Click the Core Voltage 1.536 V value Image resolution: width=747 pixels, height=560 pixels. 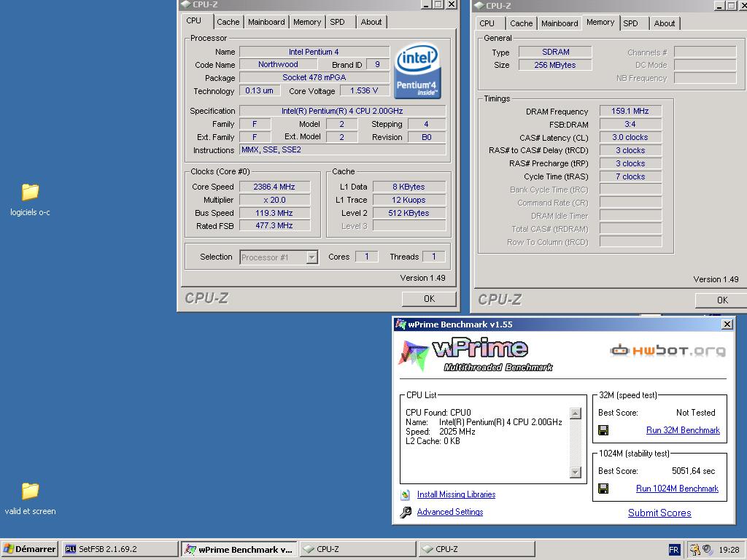364,90
